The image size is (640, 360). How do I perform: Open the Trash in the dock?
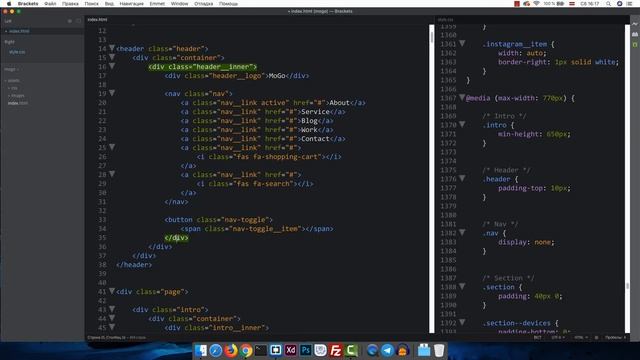click(x=439, y=350)
